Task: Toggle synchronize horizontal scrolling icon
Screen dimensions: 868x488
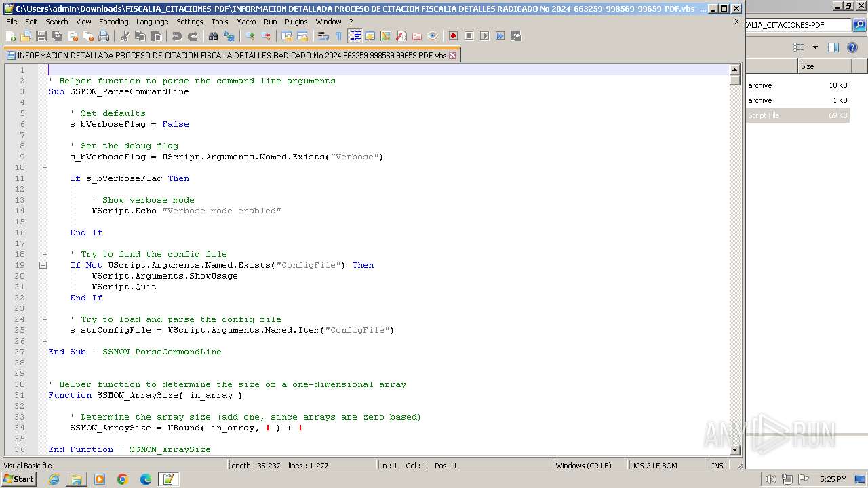Action: coord(302,36)
